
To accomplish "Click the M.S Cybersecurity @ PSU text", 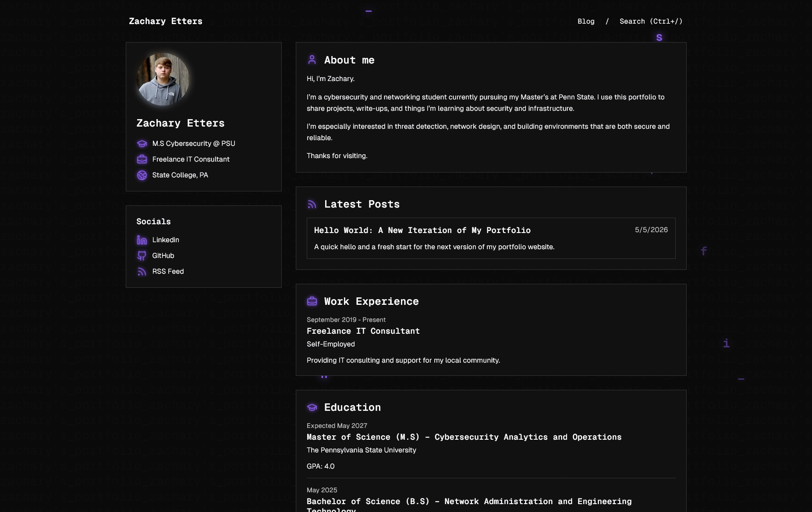I will coord(194,143).
